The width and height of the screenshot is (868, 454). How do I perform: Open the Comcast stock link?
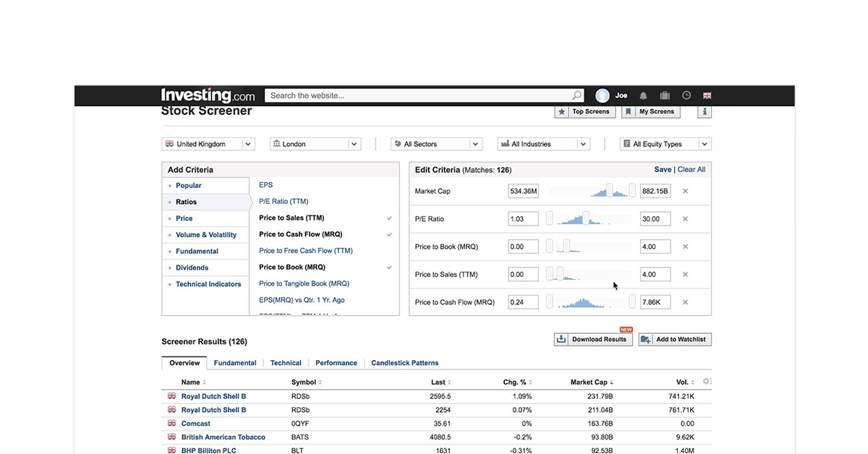click(x=196, y=424)
